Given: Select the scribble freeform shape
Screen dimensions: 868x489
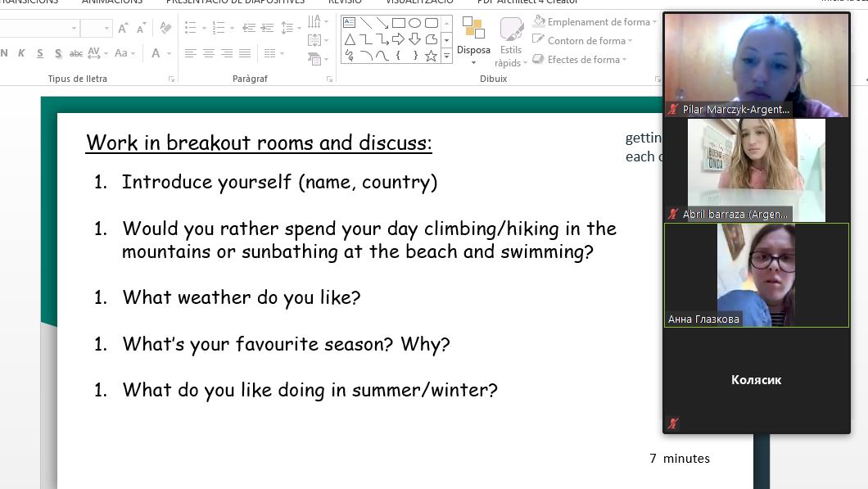Looking at the screenshot, I should coord(350,56).
